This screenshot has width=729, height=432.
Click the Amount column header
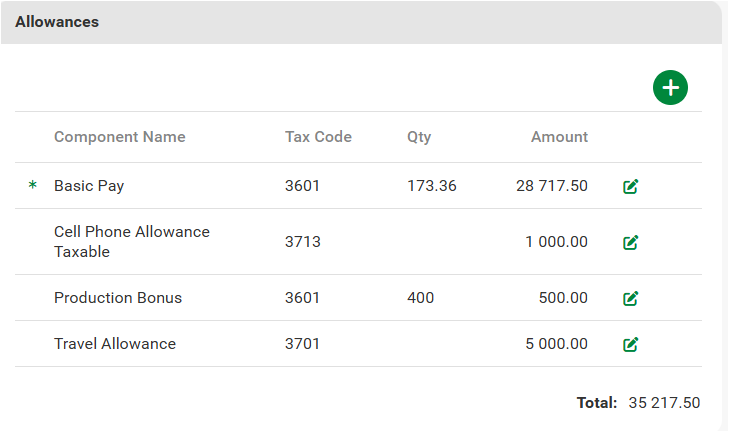(x=559, y=137)
